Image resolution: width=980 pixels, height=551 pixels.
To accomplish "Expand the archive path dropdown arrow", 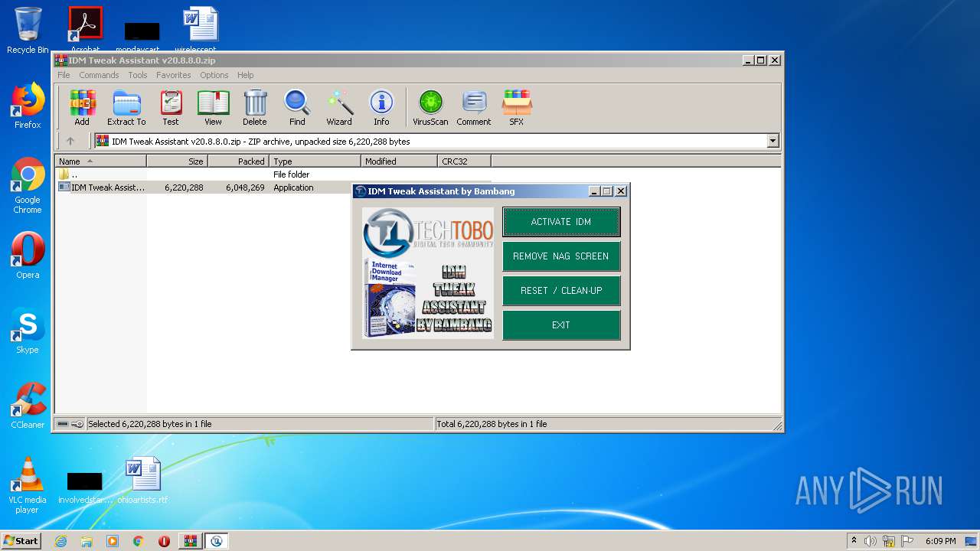I will tap(773, 141).
